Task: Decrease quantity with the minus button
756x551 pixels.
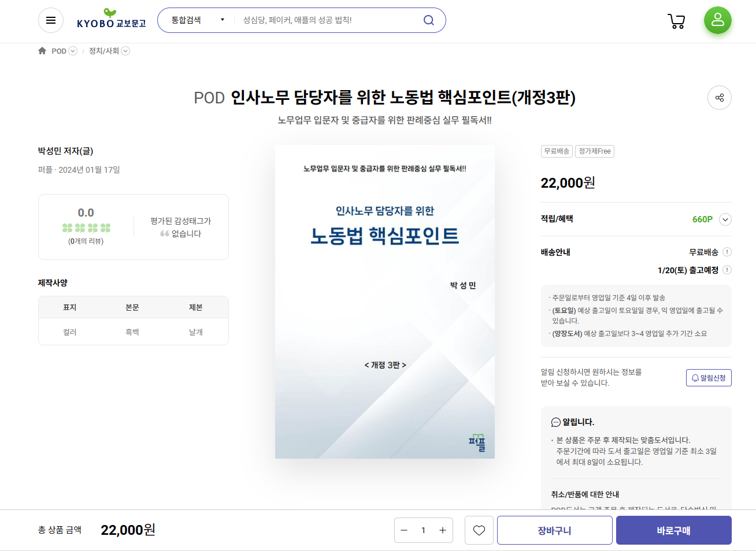Action: click(x=404, y=530)
